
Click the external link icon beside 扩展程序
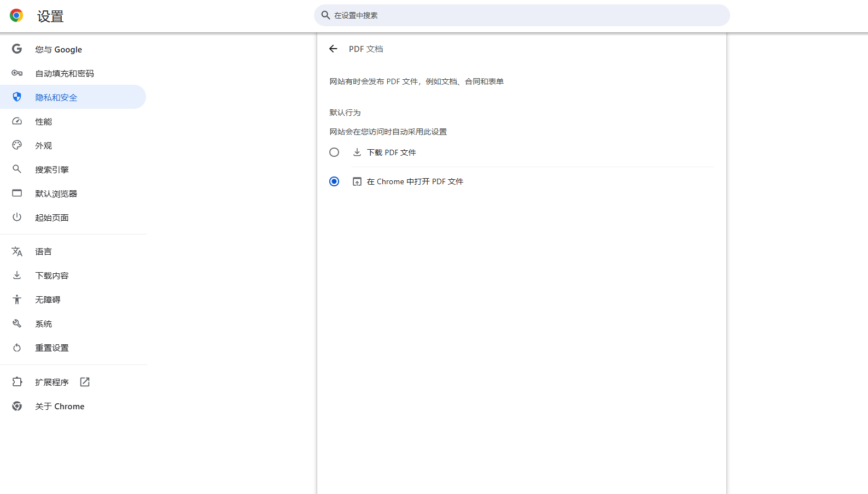click(85, 382)
